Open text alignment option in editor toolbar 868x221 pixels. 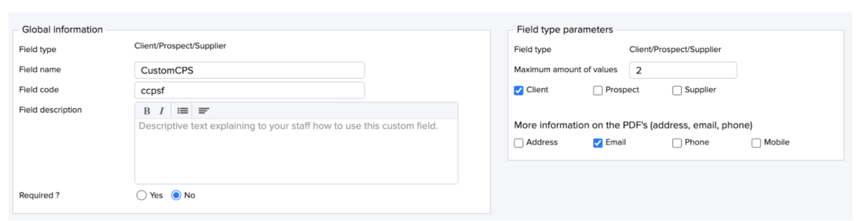click(203, 110)
